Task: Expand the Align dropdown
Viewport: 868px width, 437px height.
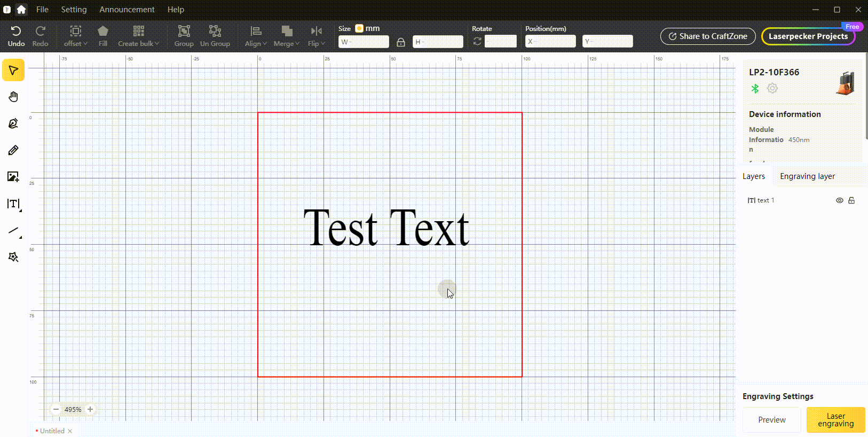Action: tap(256, 36)
